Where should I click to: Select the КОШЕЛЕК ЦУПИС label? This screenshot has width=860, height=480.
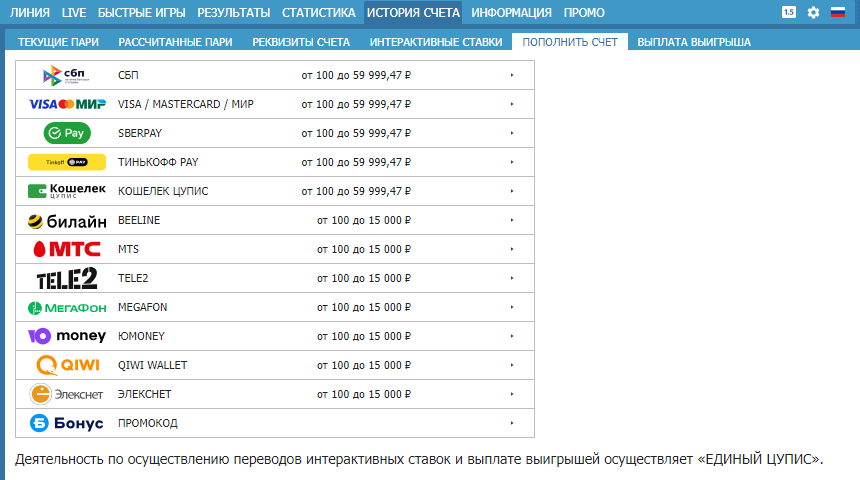pyautogui.click(x=163, y=191)
